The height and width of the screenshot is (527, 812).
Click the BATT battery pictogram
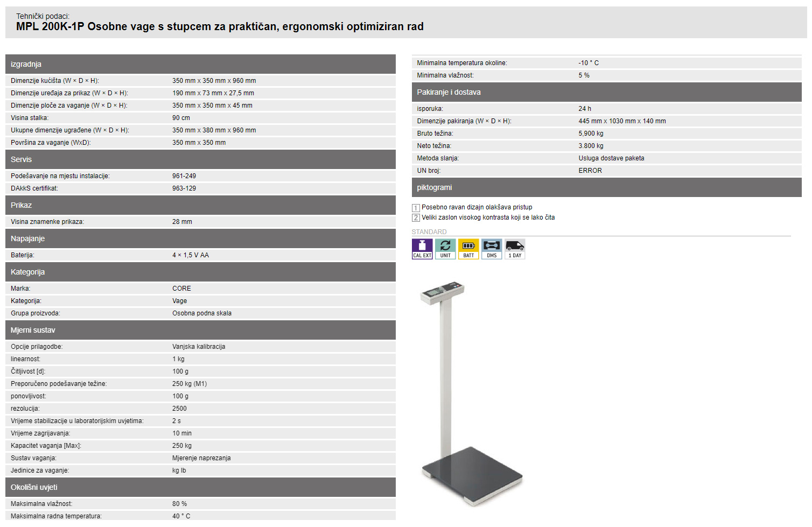pyautogui.click(x=468, y=249)
